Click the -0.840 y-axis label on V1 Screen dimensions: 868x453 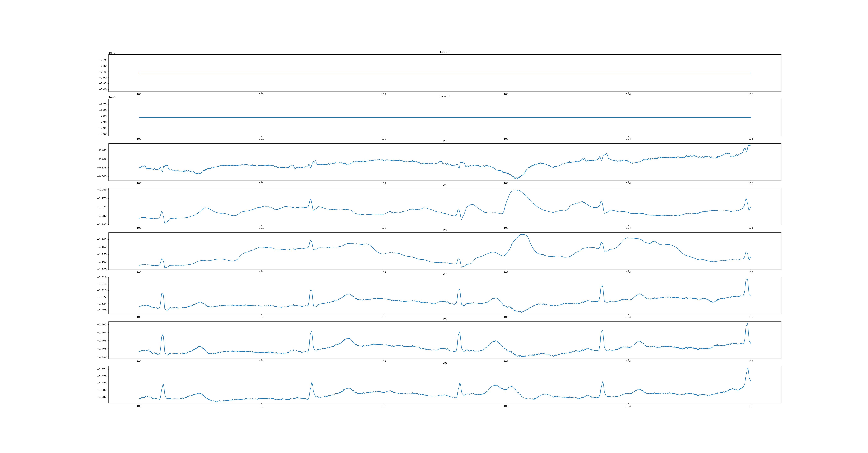click(102, 176)
